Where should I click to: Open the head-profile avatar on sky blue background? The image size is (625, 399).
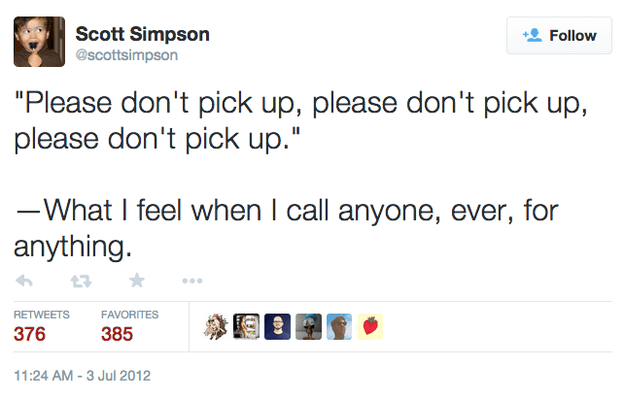(339, 327)
